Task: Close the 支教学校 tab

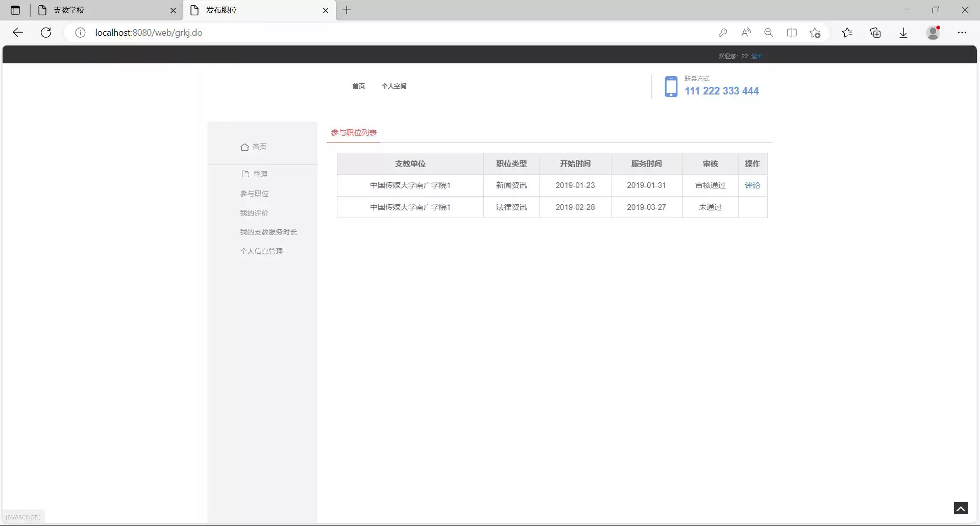Action: (173, 10)
